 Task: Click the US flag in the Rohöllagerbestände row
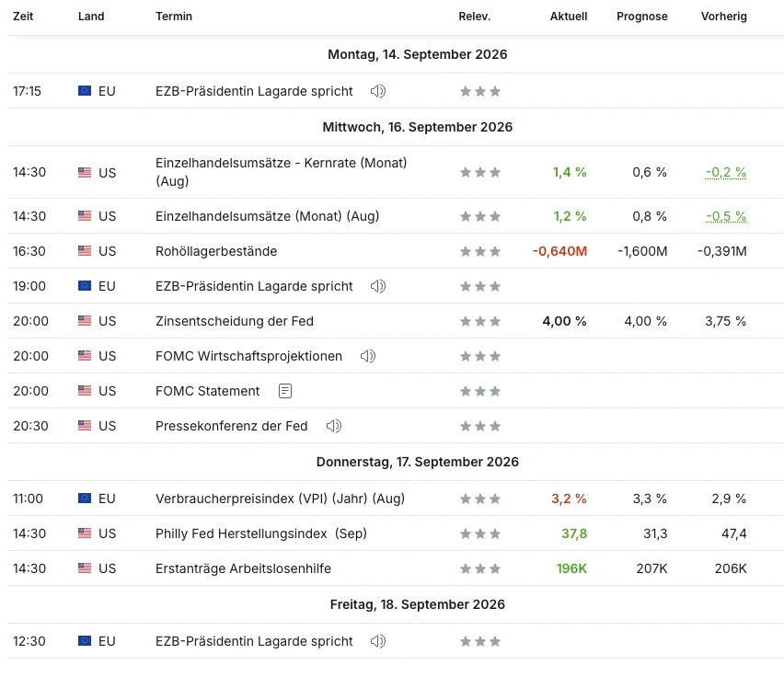pos(85,251)
